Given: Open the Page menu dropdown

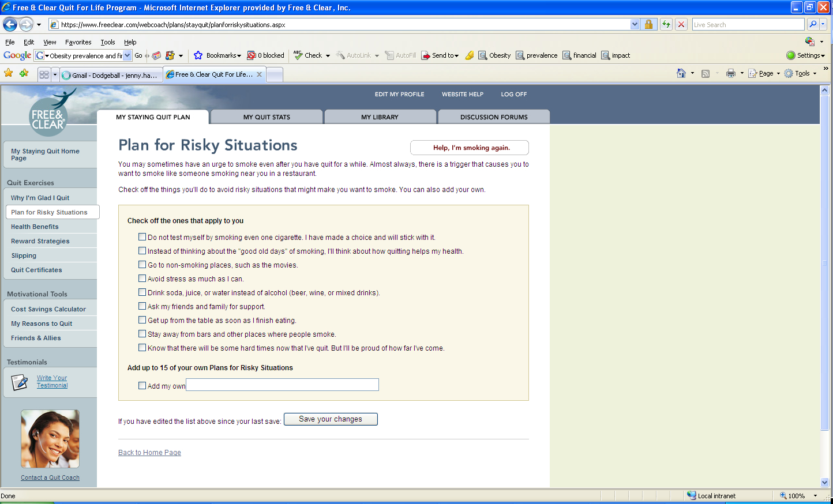Looking at the screenshot, I should [766, 73].
